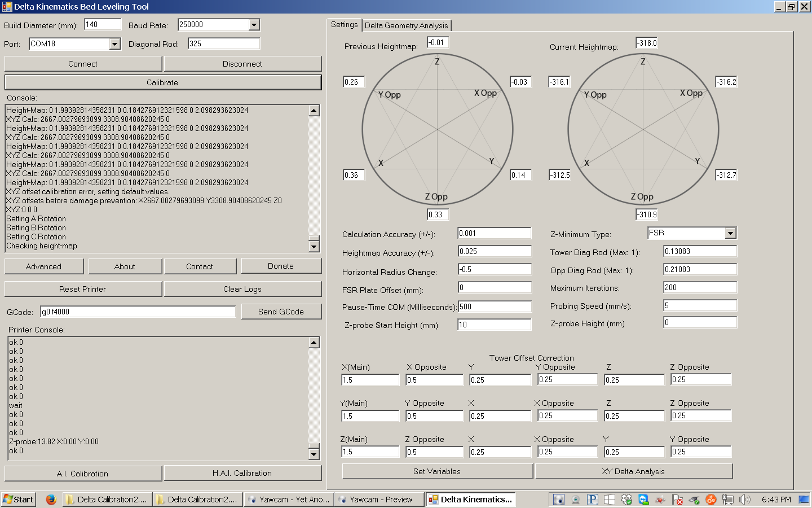Open the Port COM18 dropdown
The image size is (812, 508).
[115, 44]
